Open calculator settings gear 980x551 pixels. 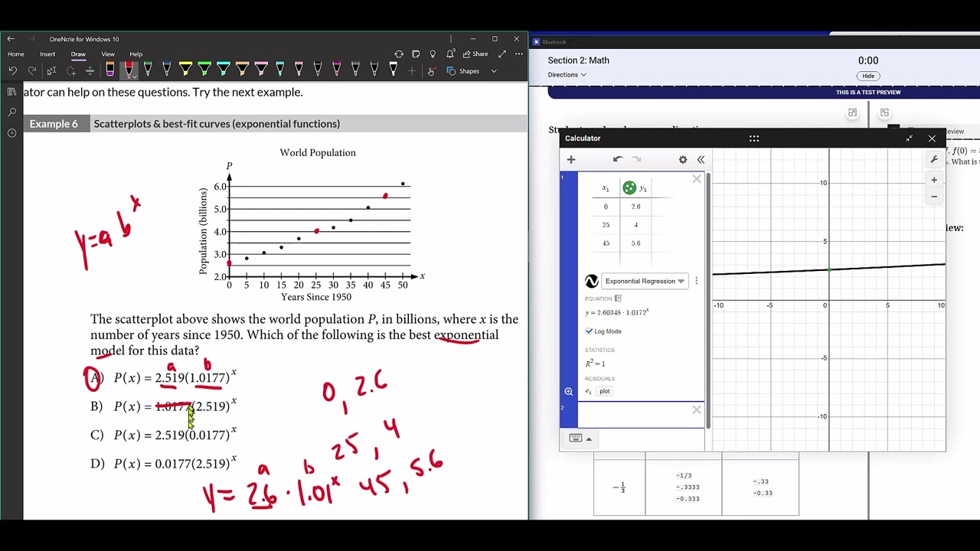pyautogui.click(x=683, y=159)
